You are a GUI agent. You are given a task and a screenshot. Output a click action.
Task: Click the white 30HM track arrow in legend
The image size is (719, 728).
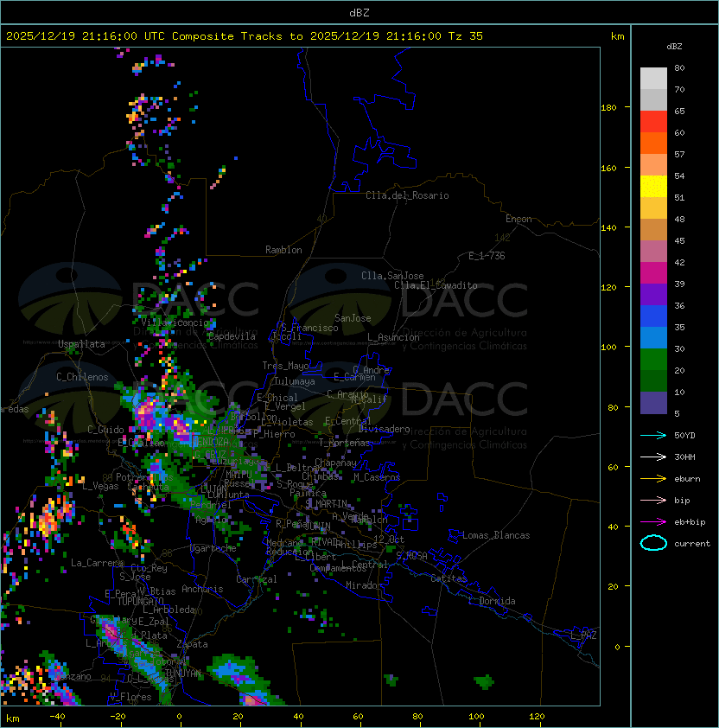click(x=653, y=457)
